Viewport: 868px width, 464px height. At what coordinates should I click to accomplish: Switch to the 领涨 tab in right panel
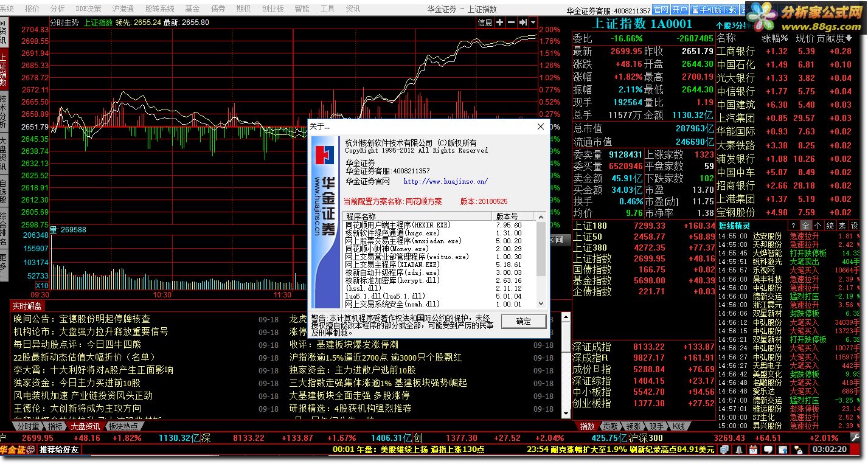[x=633, y=426]
